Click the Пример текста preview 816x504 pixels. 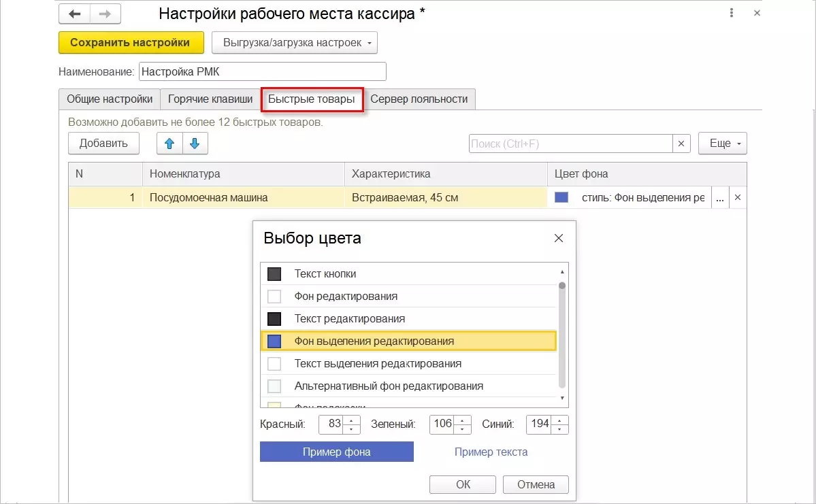point(491,452)
